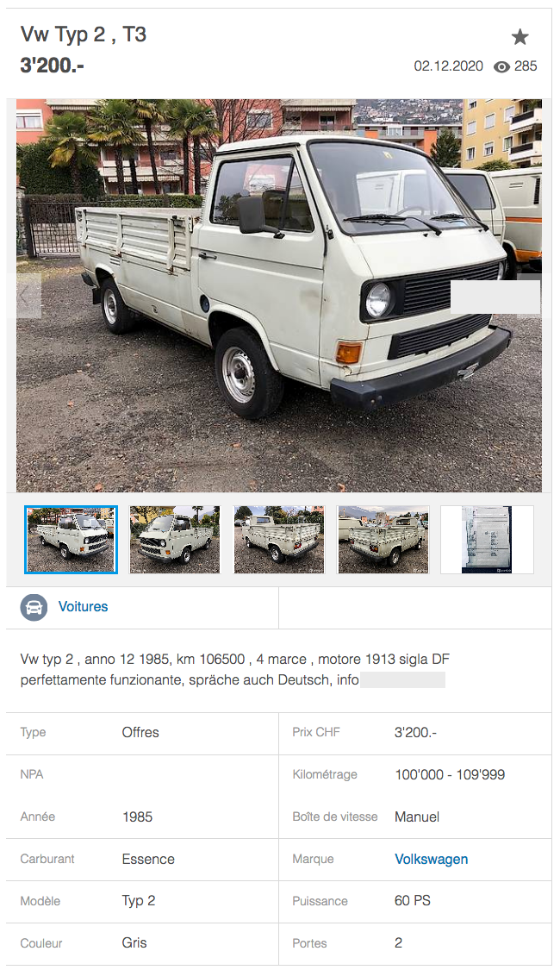The width and height of the screenshot is (560, 970).
Task: Go to previous photo with left arrow
Action: coord(28,296)
